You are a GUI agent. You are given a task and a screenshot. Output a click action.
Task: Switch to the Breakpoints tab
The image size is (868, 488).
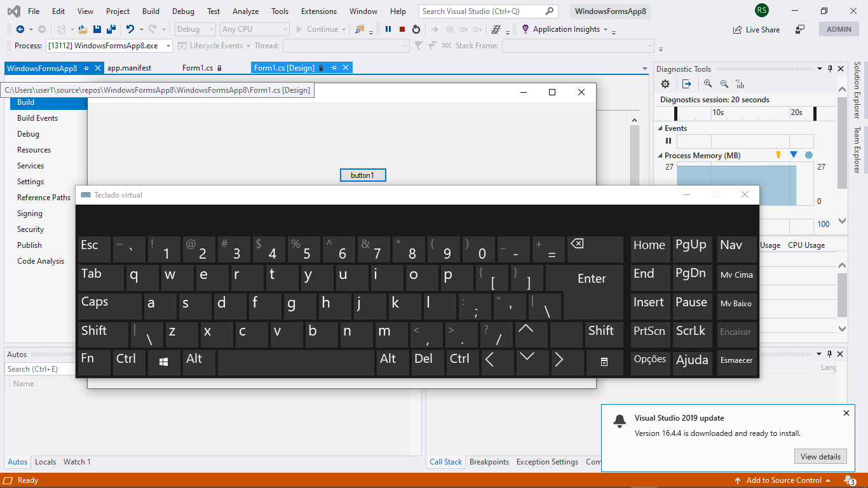pyautogui.click(x=489, y=462)
